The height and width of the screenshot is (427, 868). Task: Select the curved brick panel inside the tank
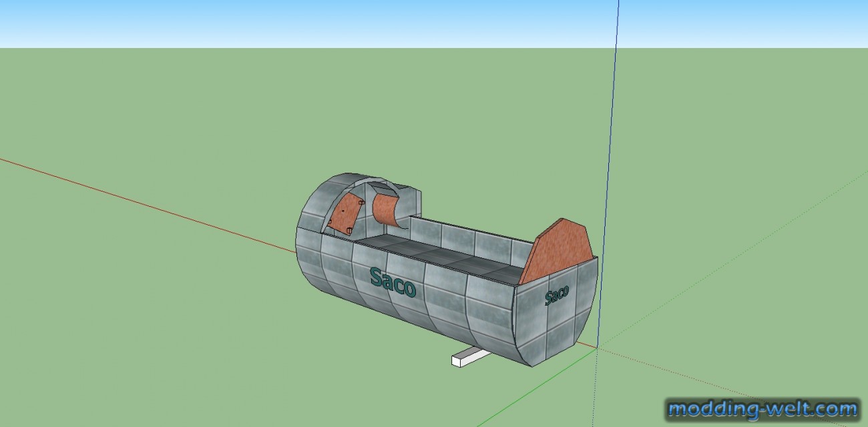click(386, 209)
